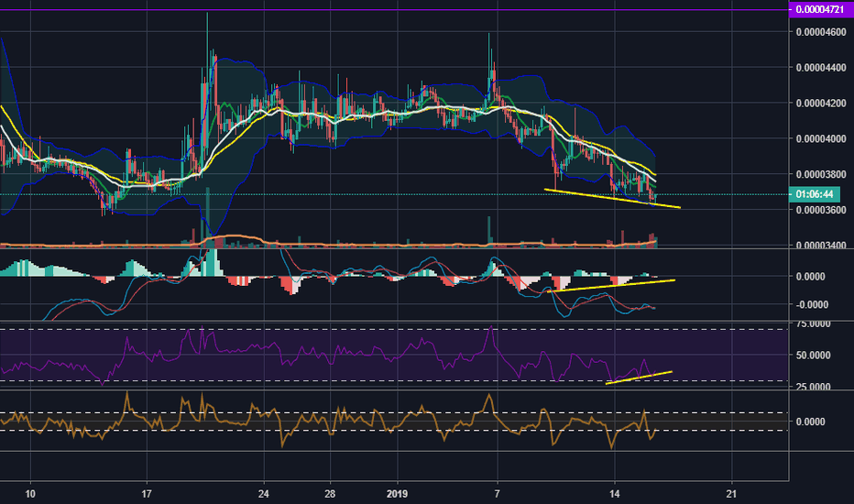Click the 0.00004400 price axis label

[821, 68]
